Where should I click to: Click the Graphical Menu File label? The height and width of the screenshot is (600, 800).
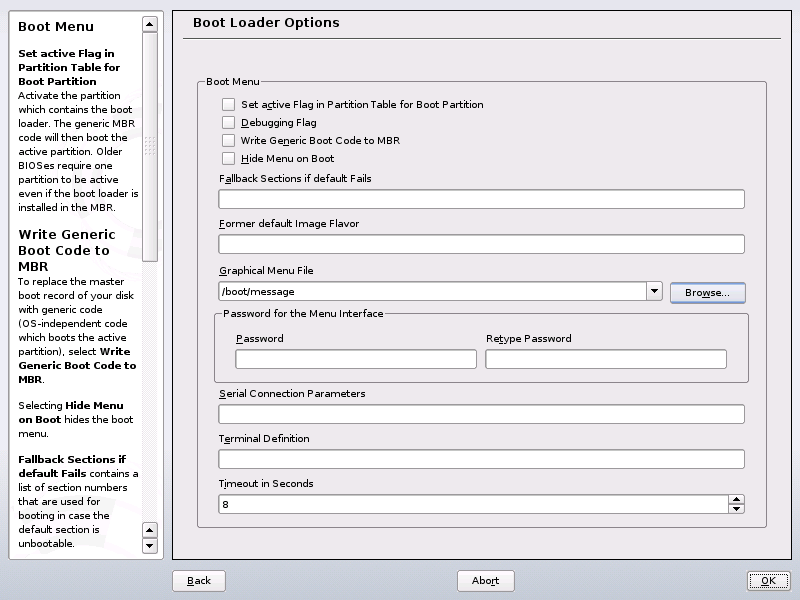pos(266,270)
